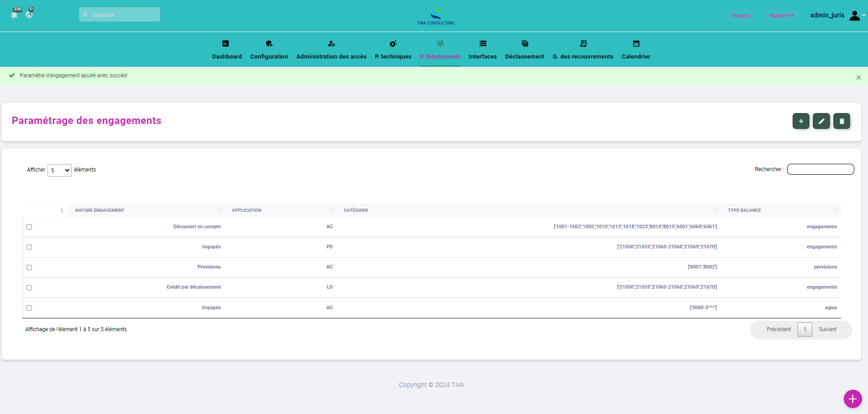This screenshot has height=414, width=868.
Task: Go to the Dashboard tab
Action: (x=227, y=50)
